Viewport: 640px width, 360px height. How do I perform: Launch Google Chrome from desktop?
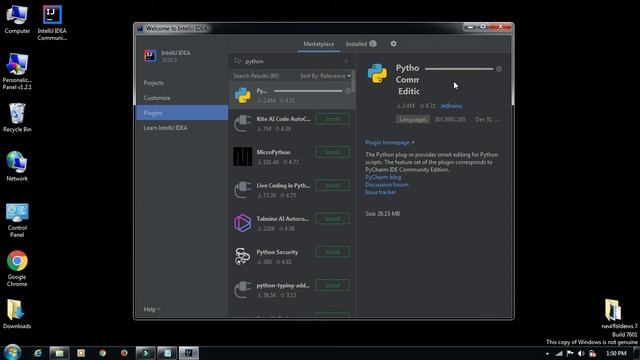click(x=17, y=269)
